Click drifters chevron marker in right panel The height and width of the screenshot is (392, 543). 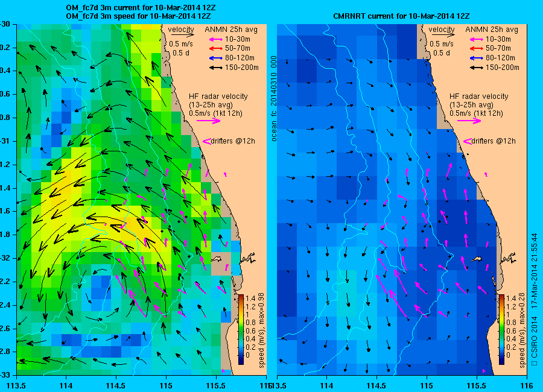tap(467, 141)
